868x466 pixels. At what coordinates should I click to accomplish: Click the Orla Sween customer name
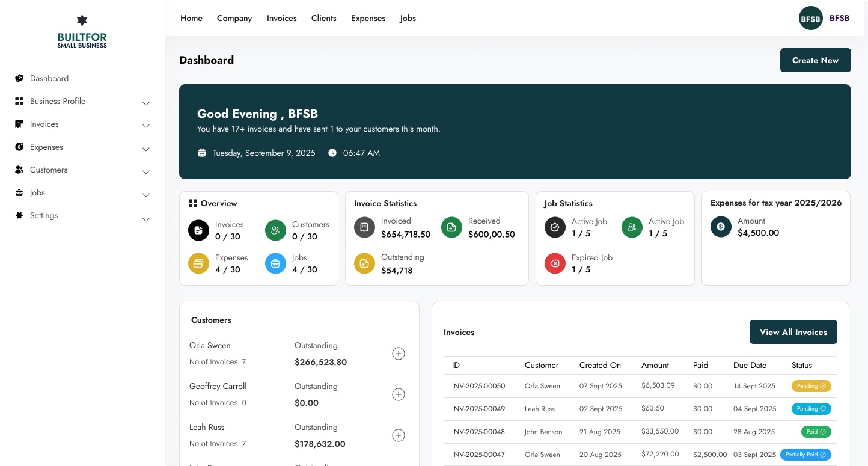[210, 345]
